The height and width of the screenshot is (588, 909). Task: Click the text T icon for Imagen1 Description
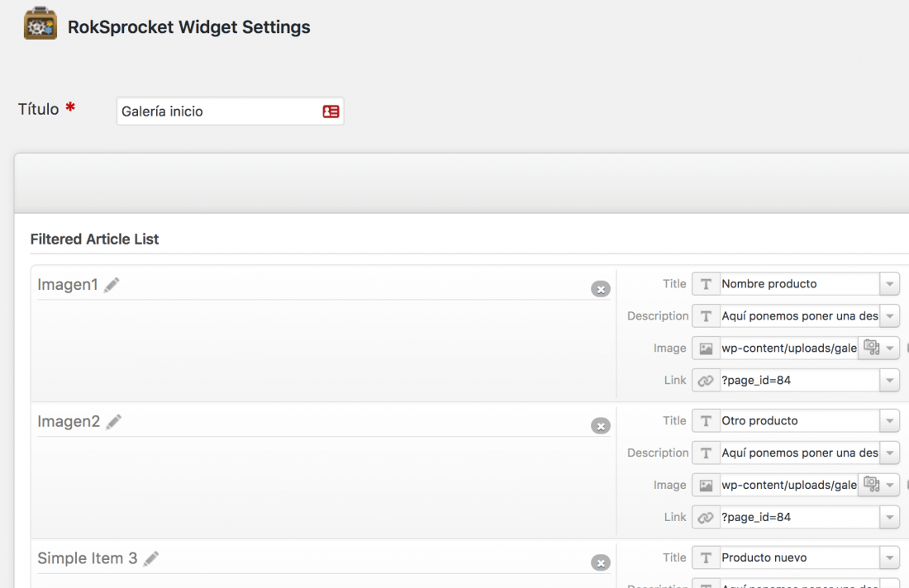(706, 316)
